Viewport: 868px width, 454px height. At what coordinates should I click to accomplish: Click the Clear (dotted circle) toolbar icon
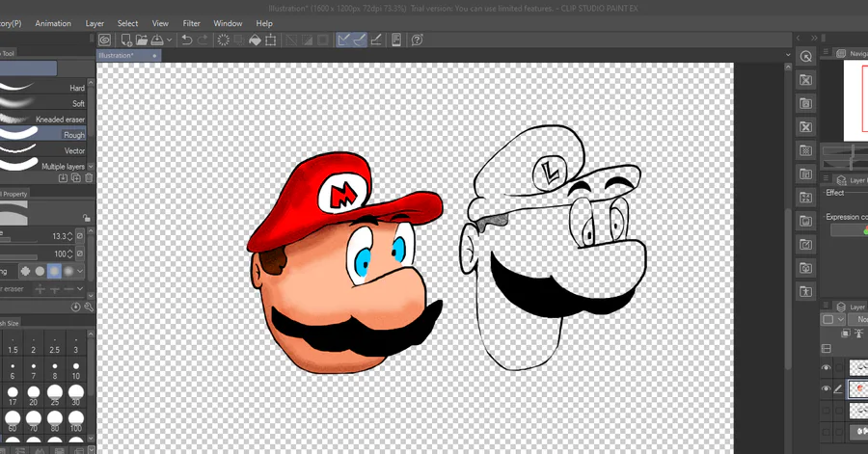coord(223,40)
